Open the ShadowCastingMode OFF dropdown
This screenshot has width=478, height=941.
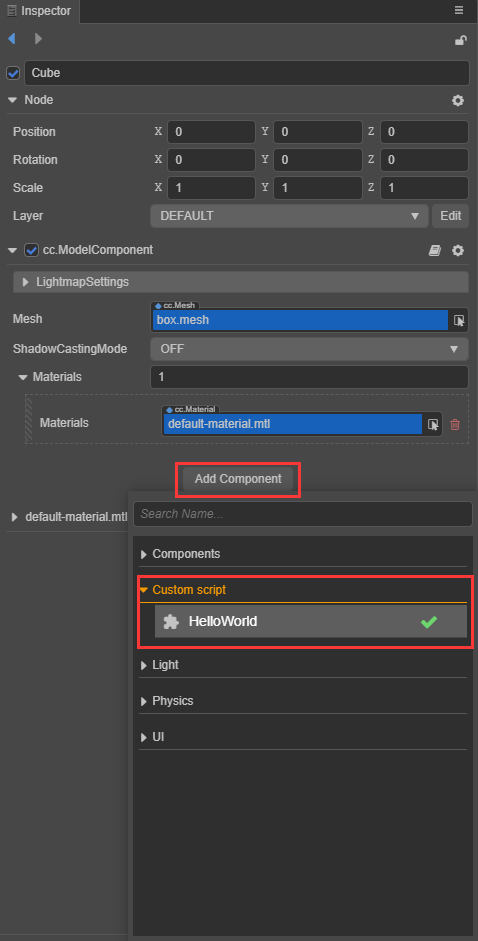pyautogui.click(x=309, y=349)
